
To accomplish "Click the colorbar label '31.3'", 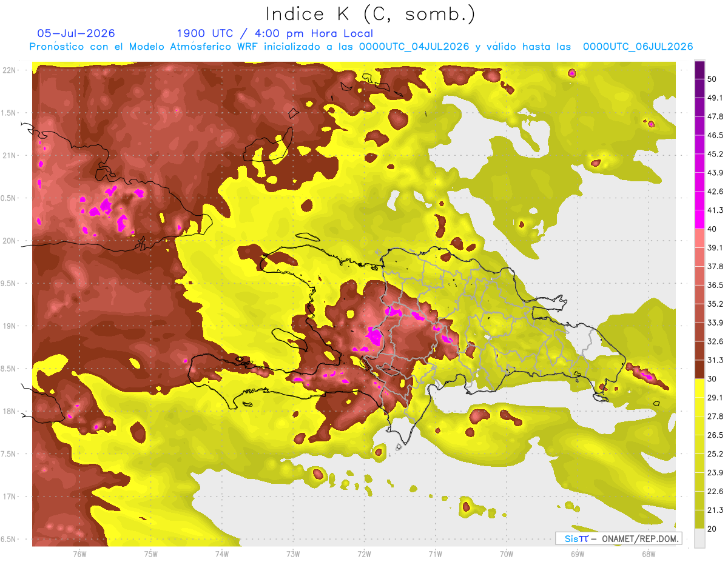I will (x=715, y=360).
